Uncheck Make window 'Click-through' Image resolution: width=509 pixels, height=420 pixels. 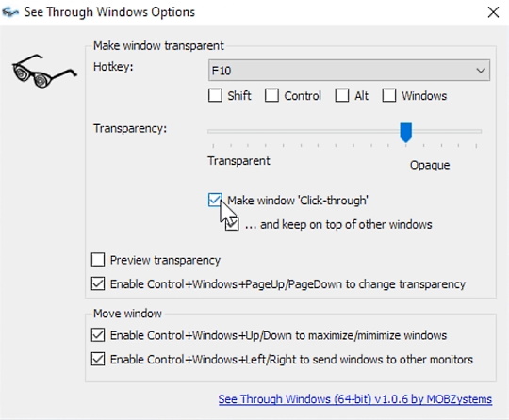pyautogui.click(x=215, y=200)
